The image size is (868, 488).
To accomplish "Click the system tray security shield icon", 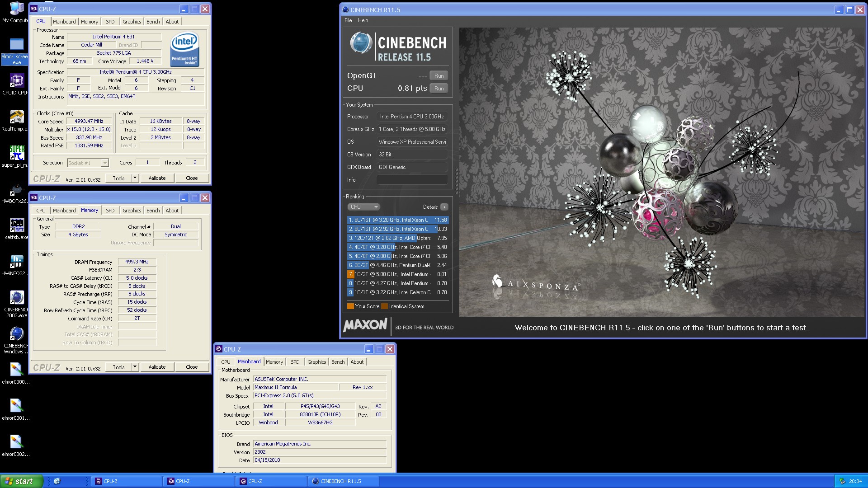I will pyautogui.click(x=842, y=481).
